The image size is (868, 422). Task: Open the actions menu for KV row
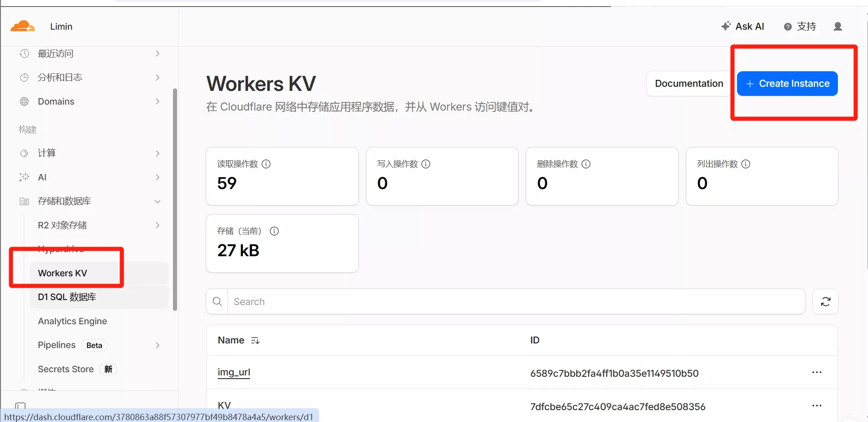click(817, 406)
